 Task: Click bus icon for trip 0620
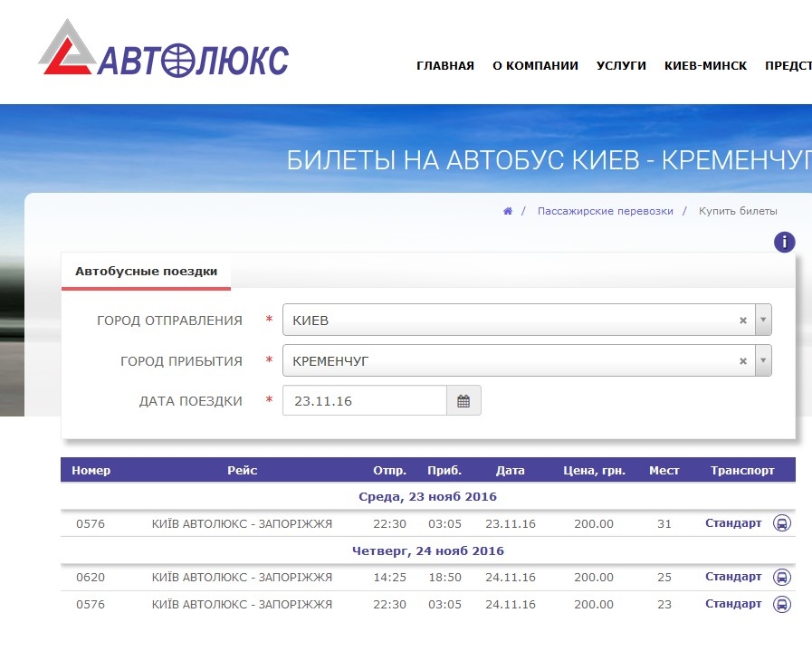pyautogui.click(x=782, y=577)
